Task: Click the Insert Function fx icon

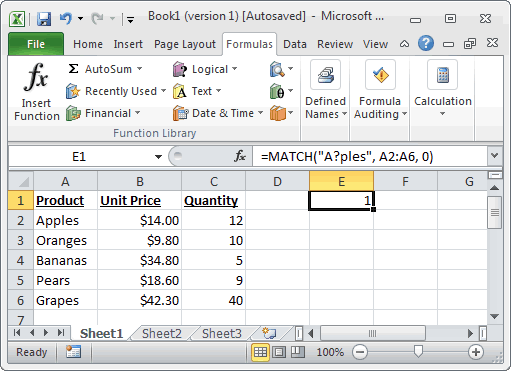Action: [36, 77]
